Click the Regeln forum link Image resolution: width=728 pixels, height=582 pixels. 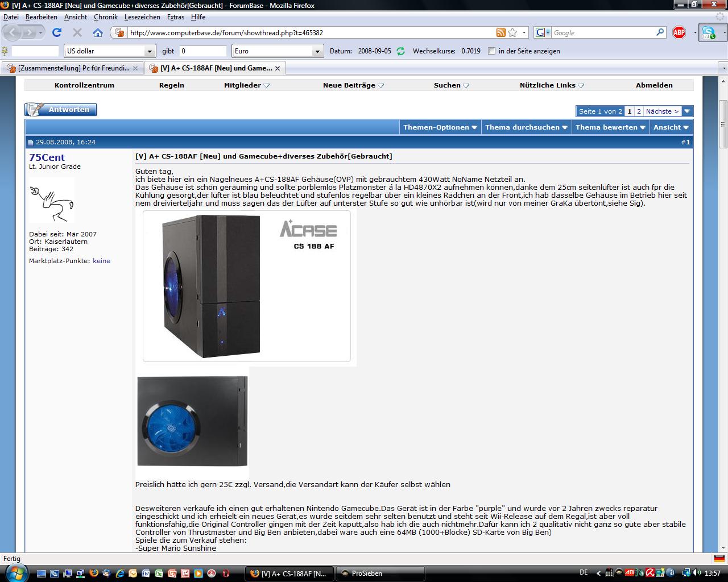coord(171,85)
